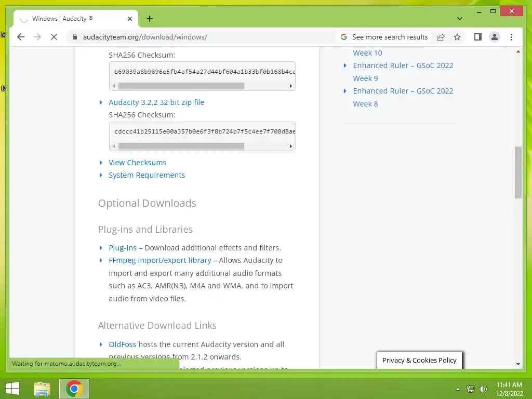This screenshot has height=399, width=532.
Task: Stop loading the page
Action: tap(54, 37)
